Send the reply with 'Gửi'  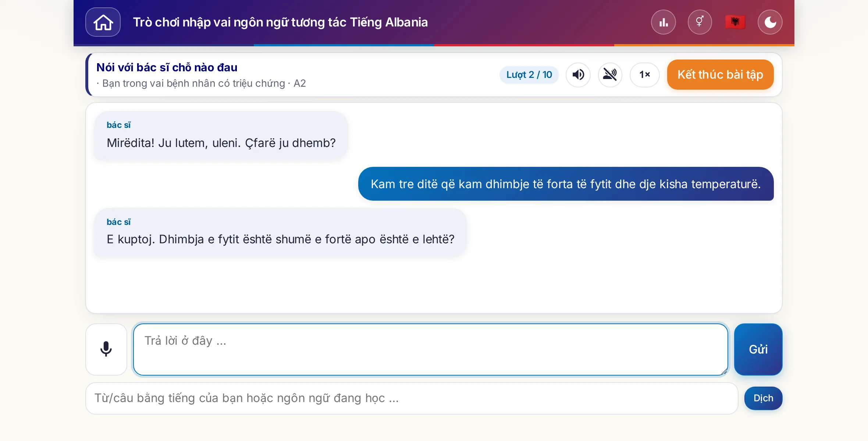click(x=758, y=349)
